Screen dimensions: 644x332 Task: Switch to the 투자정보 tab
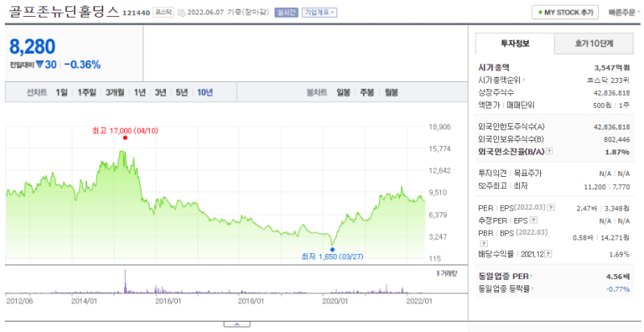pos(515,43)
